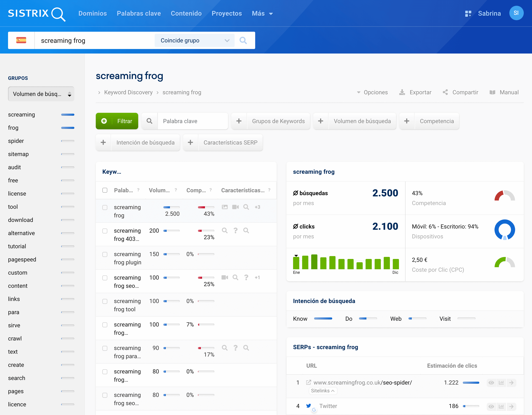Toggle eye icon in screamingfrog.co.uk SERP row
Image resolution: width=532 pixels, height=415 pixels.
(491, 382)
